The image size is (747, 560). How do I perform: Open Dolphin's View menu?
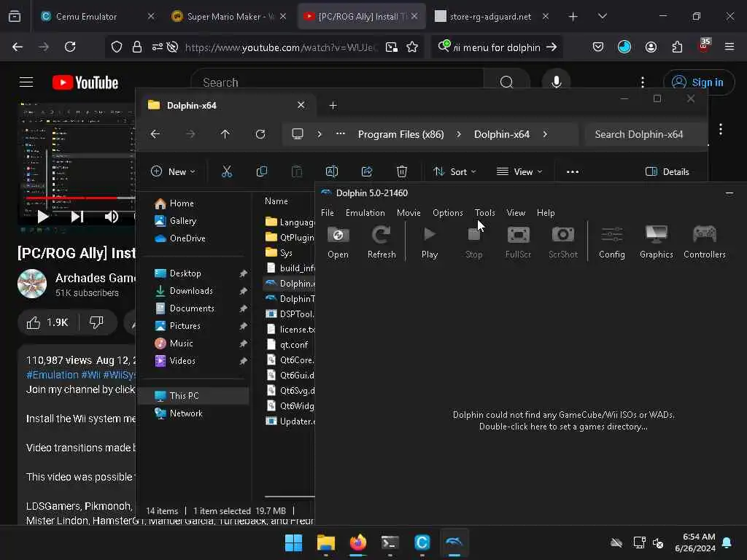point(516,213)
